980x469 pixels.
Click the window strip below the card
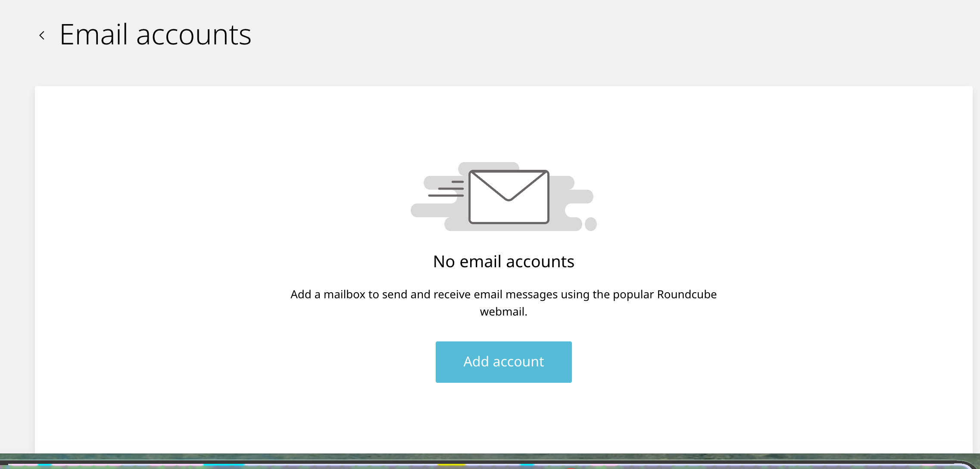(x=490, y=461)
